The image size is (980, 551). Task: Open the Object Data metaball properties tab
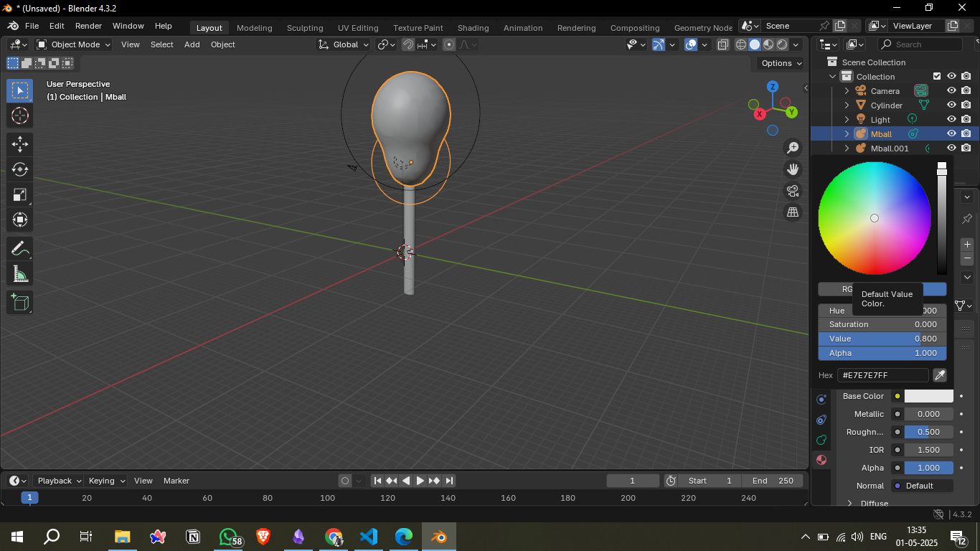tap(821, 440)
